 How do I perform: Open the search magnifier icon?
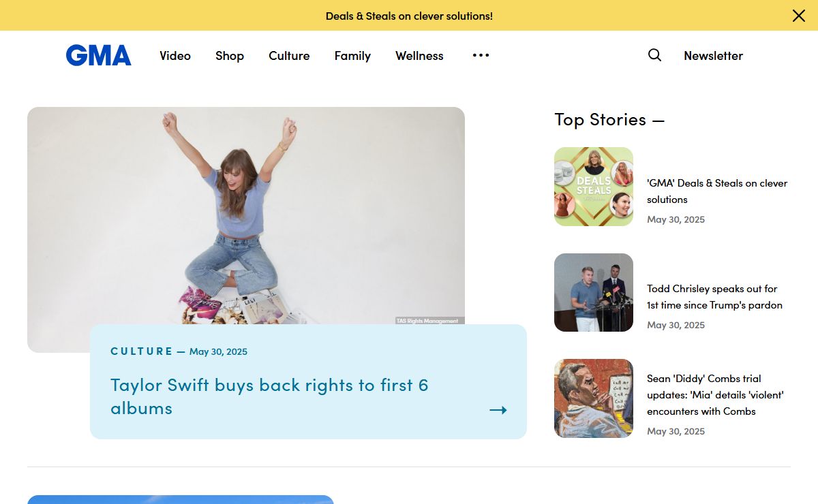coord(654,55)
